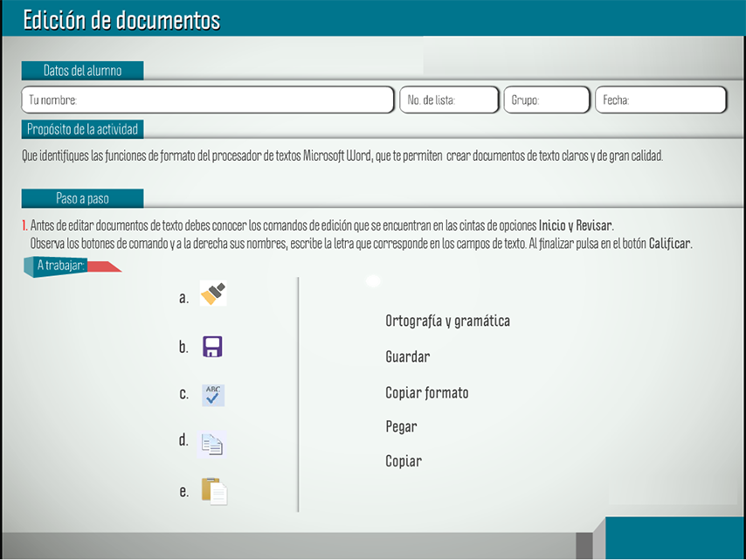Viewport: 746px width, 560px height.
Task: Click the Copy documents icon
Action: pyautogui.click(x=212, y=443)
